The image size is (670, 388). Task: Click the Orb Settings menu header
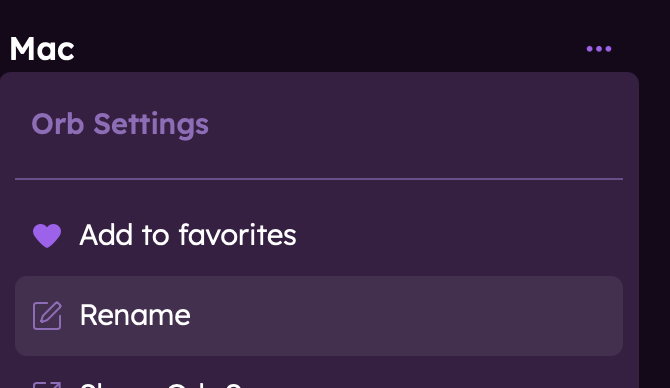click(120, 124)
